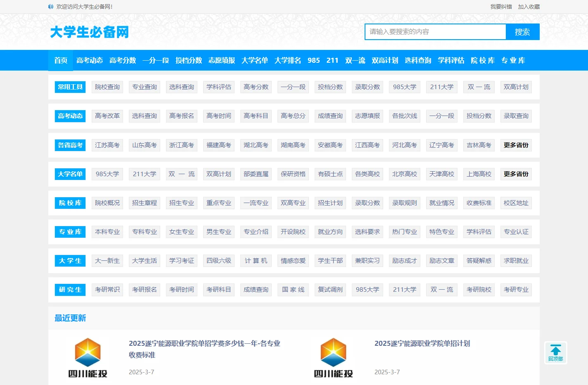
Task: Open the 北京高校 link
Action: pyautogui.click(x=405, y=174)
